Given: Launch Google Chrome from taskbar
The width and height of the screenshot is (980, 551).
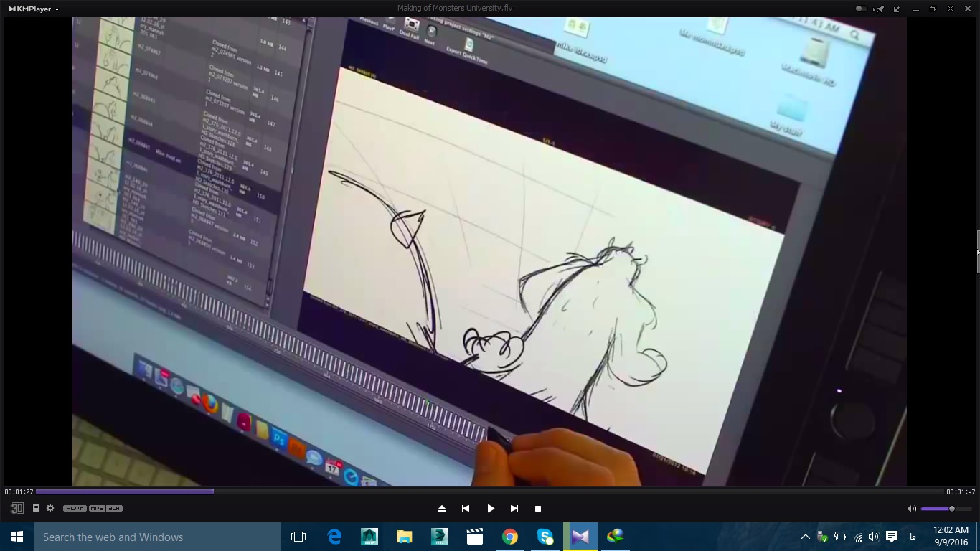Looking at the screenshot, I should click(x=510, y=537).
